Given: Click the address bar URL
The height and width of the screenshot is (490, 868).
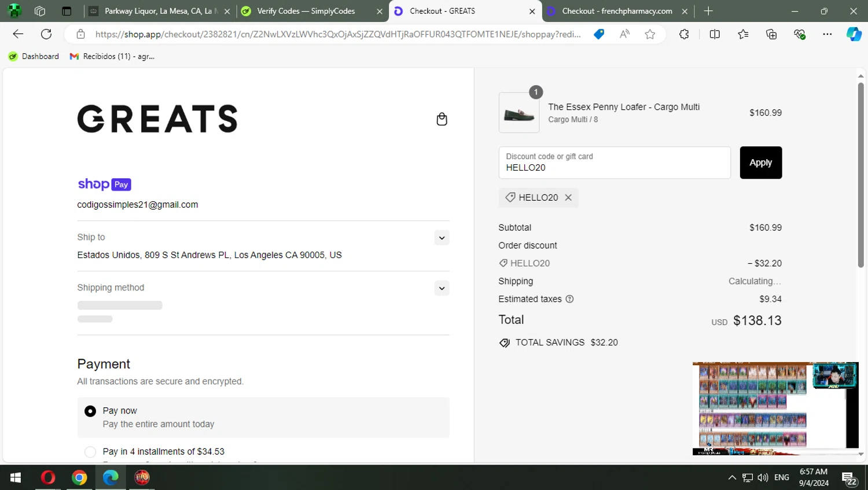Looking at the screenshot, I should click(x=338, y=34).
